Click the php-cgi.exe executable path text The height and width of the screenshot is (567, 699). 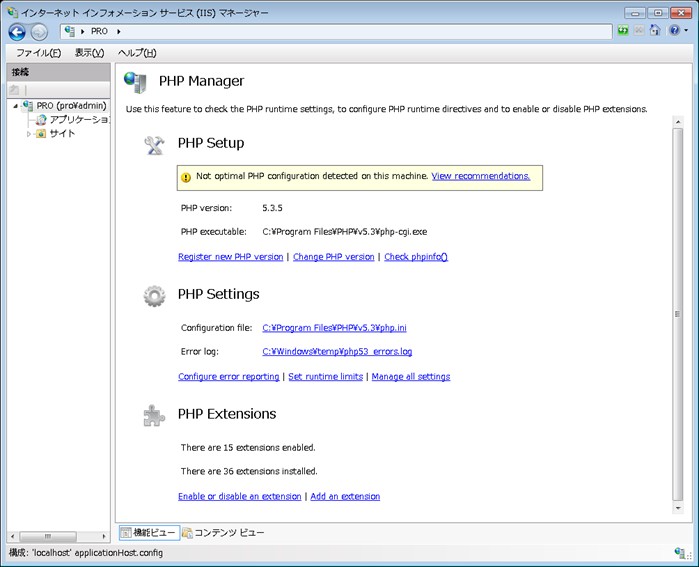345,232
